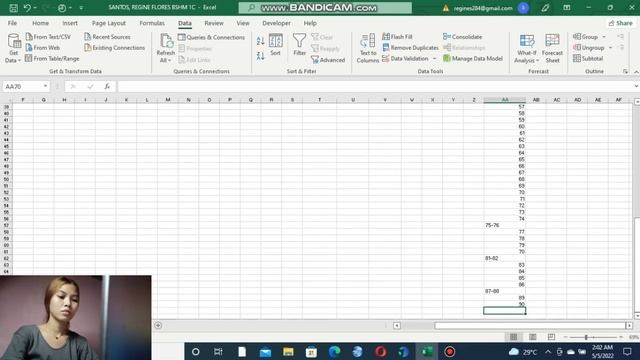
Task: Open File Explorer from taskbar
Action: (288, 351)
